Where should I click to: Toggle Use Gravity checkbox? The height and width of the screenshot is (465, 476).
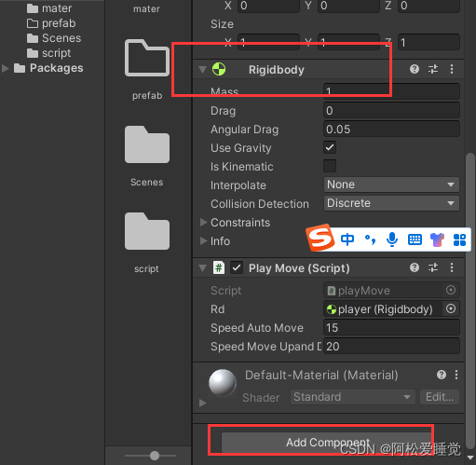tap(330, 147)
